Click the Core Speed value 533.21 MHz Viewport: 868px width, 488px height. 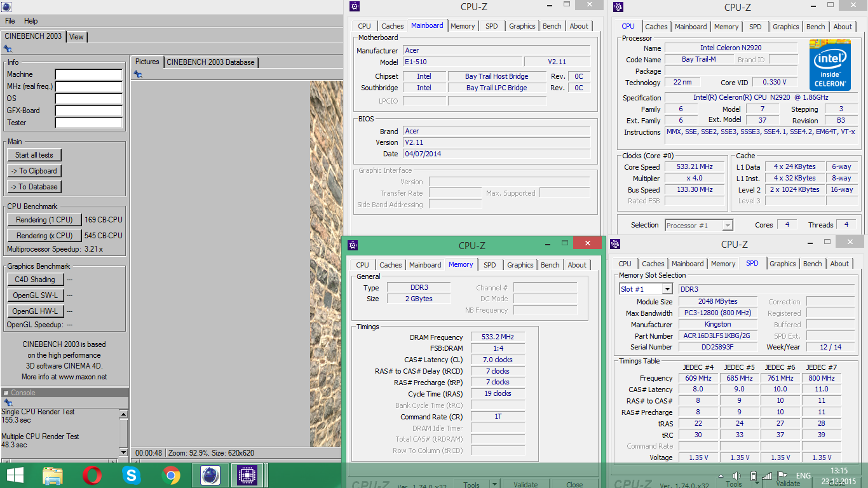pos(695,167)
